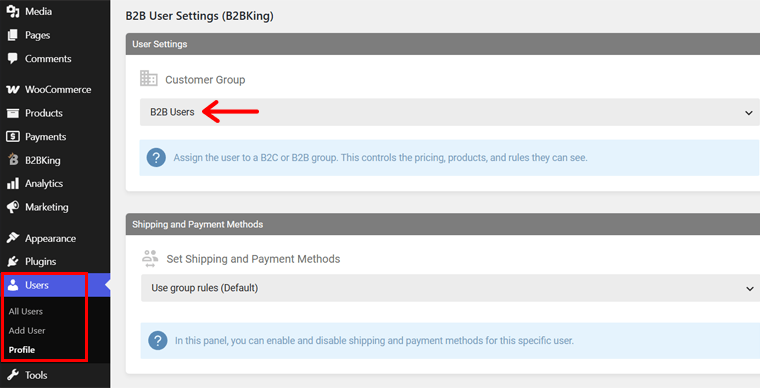Click the WooCommerce logo icon
760x388 pixels.
pos(13,90)
